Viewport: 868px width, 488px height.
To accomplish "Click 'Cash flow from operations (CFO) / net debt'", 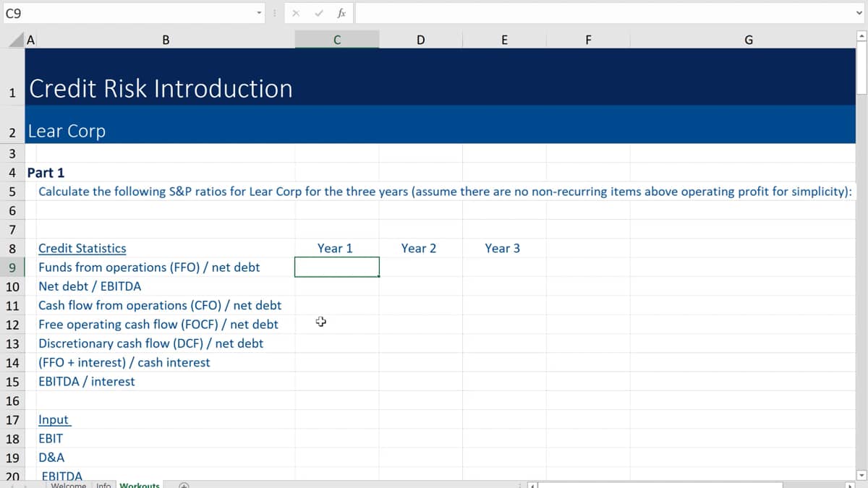I will [160, 305].
